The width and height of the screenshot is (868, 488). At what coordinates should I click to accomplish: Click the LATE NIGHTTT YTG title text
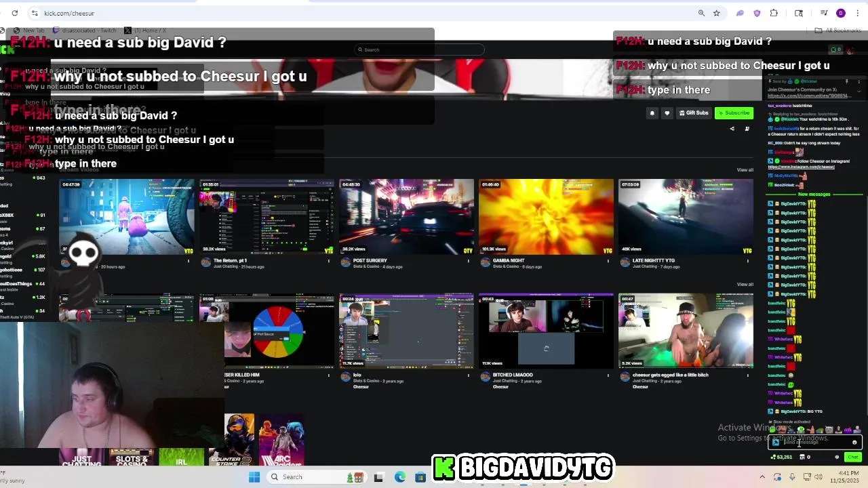click(x=653, y=260)
